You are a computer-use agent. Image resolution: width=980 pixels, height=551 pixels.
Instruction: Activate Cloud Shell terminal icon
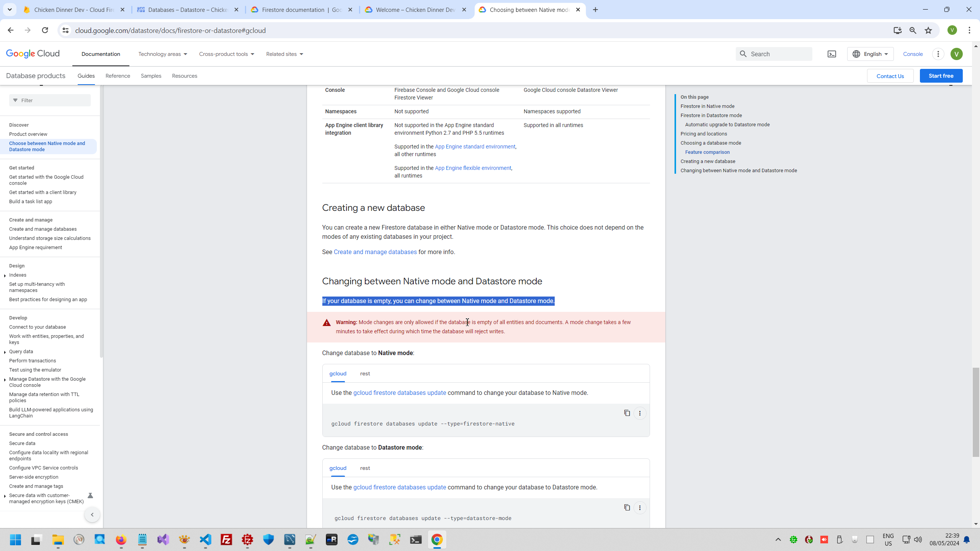pos(831,54)
